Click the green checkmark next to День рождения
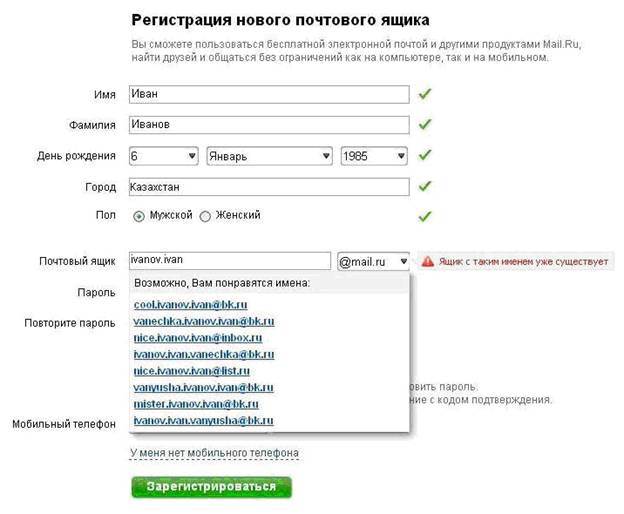624x514 pixels. [425, 155]
